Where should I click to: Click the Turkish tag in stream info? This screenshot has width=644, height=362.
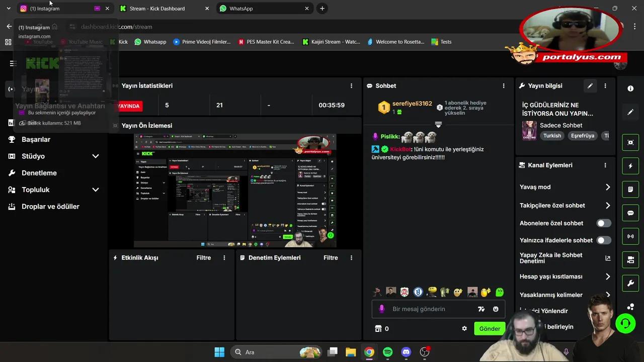[x=552, y=136]
